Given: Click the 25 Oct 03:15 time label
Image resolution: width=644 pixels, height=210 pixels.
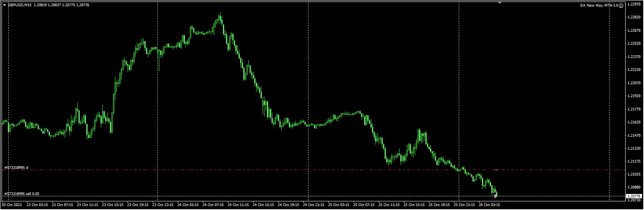Looking at the screenshot, I should click(x=339, y=205).
